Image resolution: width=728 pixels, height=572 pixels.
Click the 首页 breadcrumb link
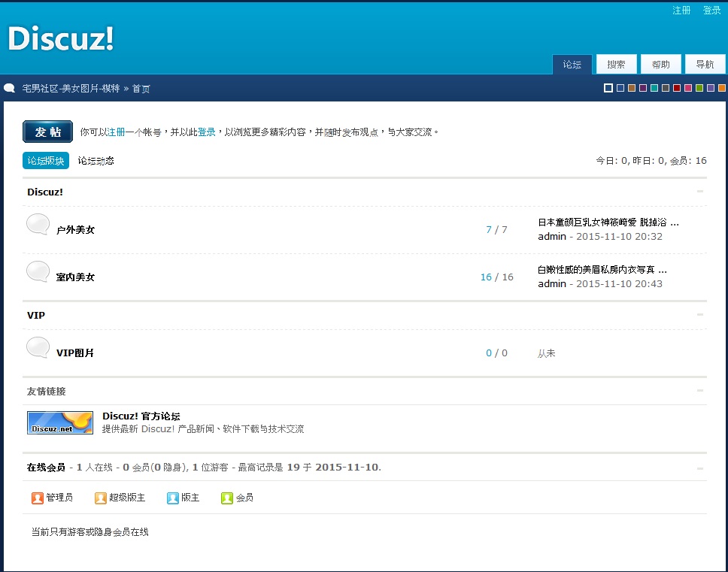(141, 89)
